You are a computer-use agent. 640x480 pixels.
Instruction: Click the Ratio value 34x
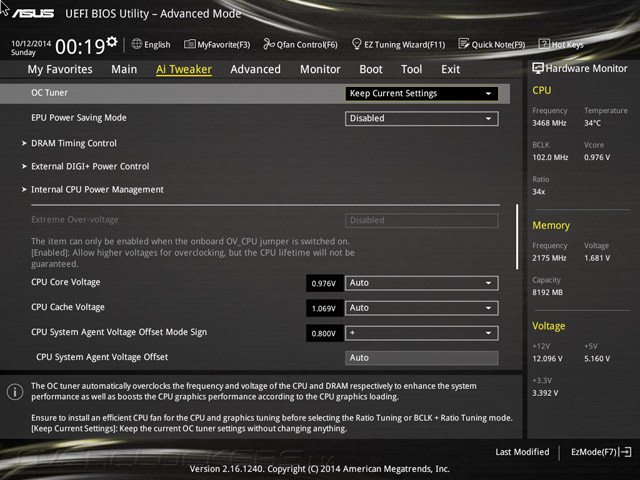[538, 191]
